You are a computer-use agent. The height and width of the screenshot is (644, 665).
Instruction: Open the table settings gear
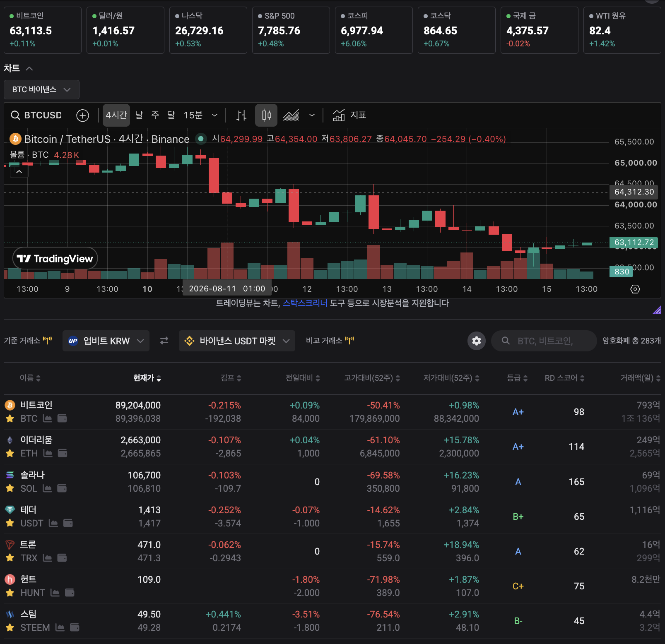[x=477, y=341]
